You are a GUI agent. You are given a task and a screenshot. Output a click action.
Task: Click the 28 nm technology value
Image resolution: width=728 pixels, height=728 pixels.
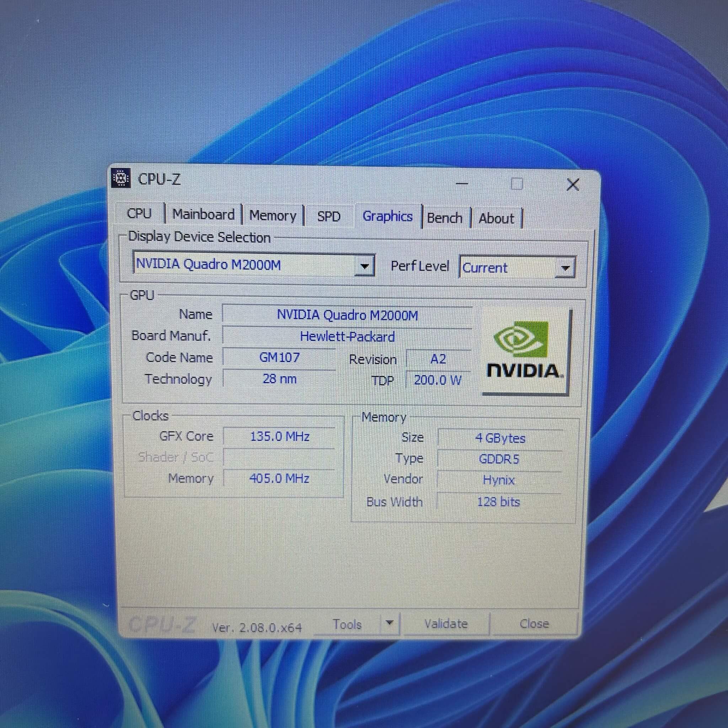pos(279,379)
